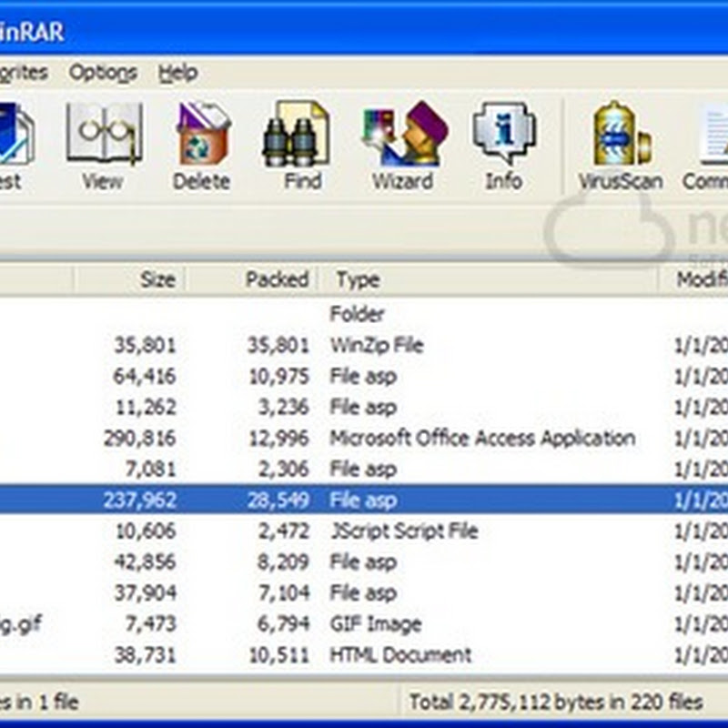The height and width of the screenshot is (728, 728).
Task: Click the packed value 10,975
Action: pos(278,377)
